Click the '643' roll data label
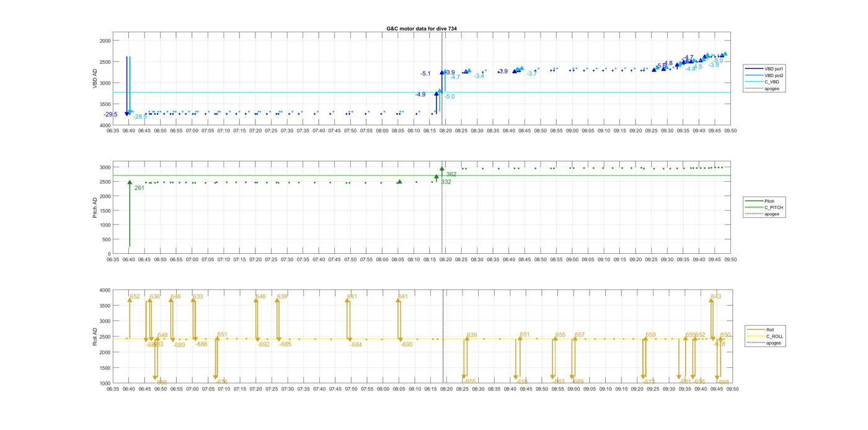 pyautogui.click(x=716, y=297)
